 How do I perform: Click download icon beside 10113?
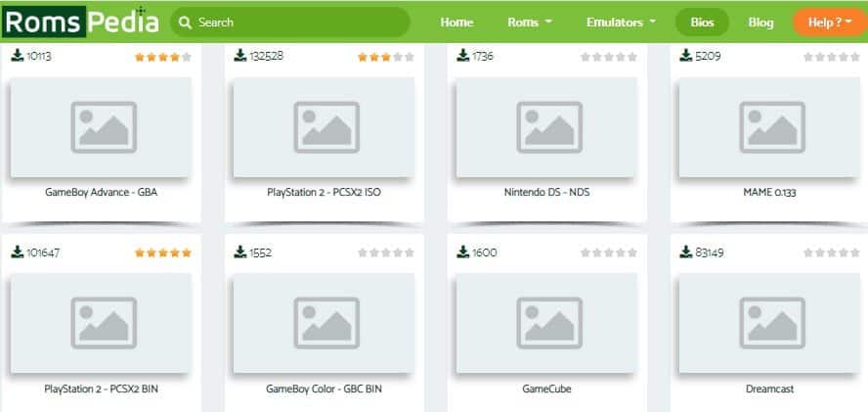(18, 56)
